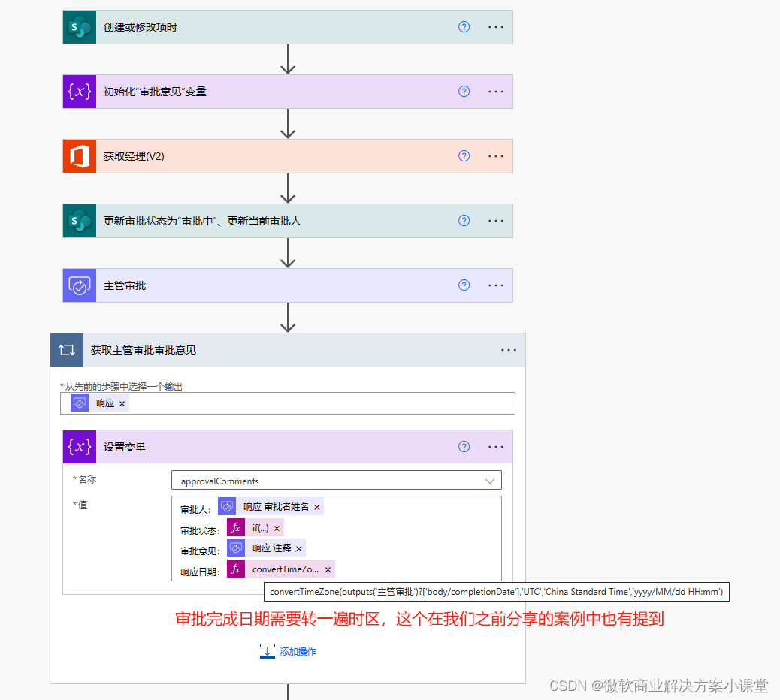780x700 pixels.
Task: Remove 响应 注释 token
Action: pos(299,549)
